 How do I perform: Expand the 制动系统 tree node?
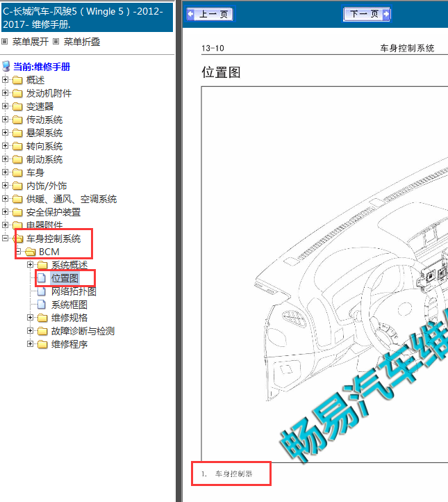(x=5, y=159)
